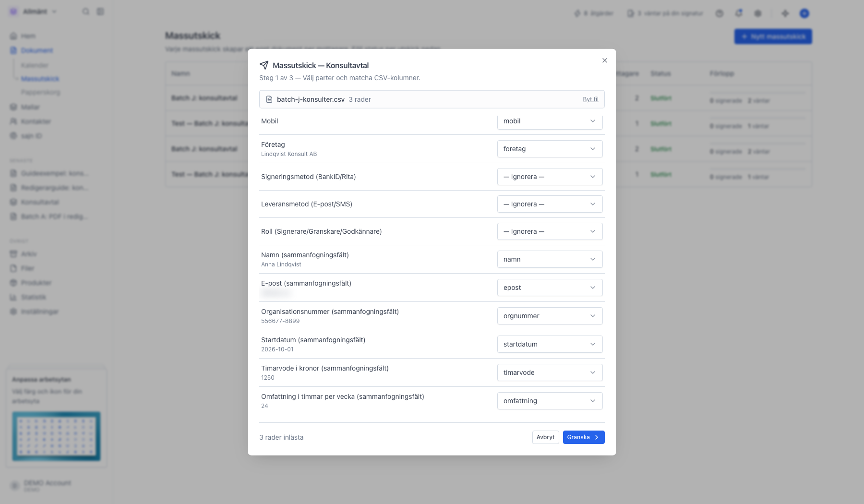Screen dimensions: 864x504
Task: Click the file icon next to batch-j-konsulter.csv
Action: pyautogui.click(x=269, y=99)
